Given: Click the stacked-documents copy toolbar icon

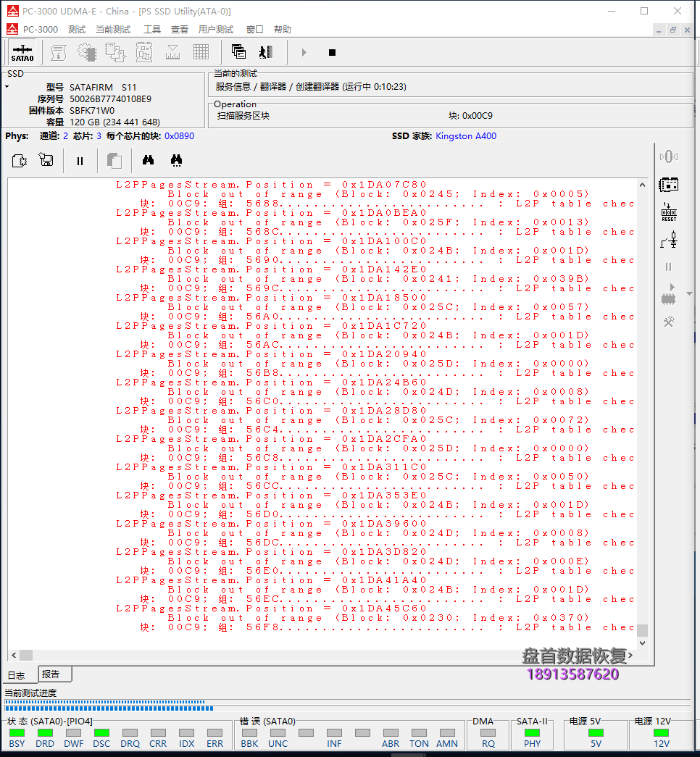Looking at the screenshot, I should (x=115, y=52).
